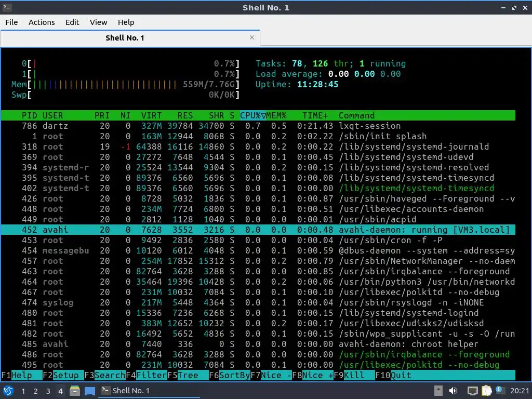The width and height of the screenshot is (532, 399).
Task: Toggle F5 Tree view in htop
Action: [x=188, y=375]
